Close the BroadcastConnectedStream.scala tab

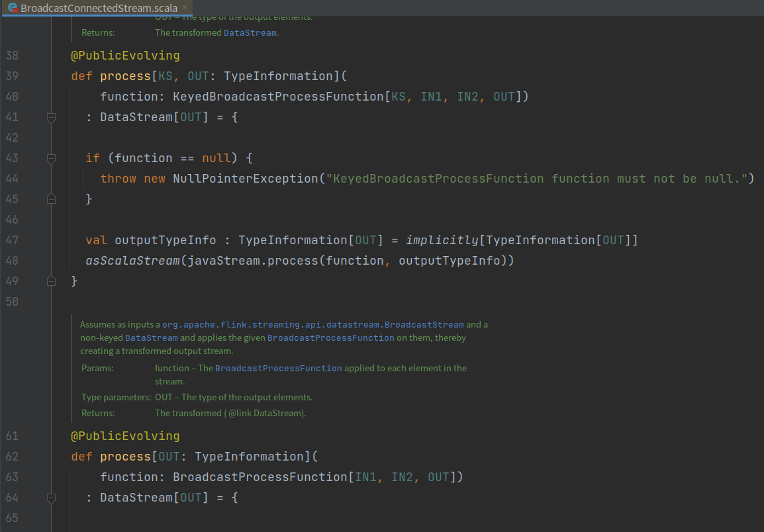pyautogui.click(x=185, y=7)
